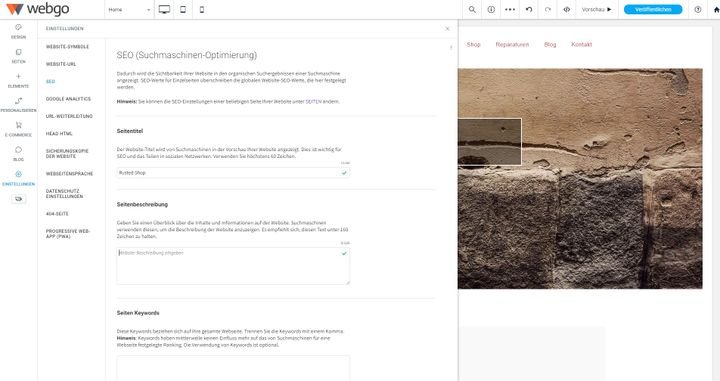720x381 pixels.
Task: Follow the SEITEN link in hint
Action: coord(313,101)
